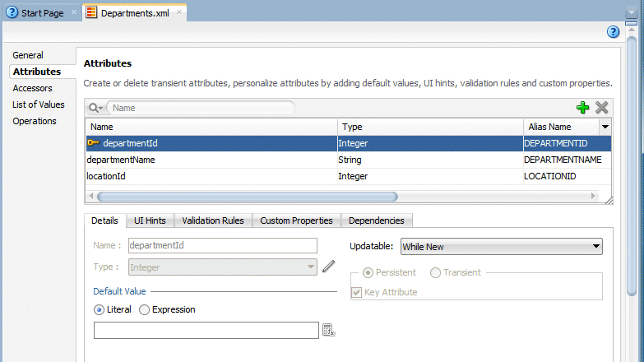Click the Departments.xml file icon
This screenshot has width=644, height=362.
(x=91, y=12)
